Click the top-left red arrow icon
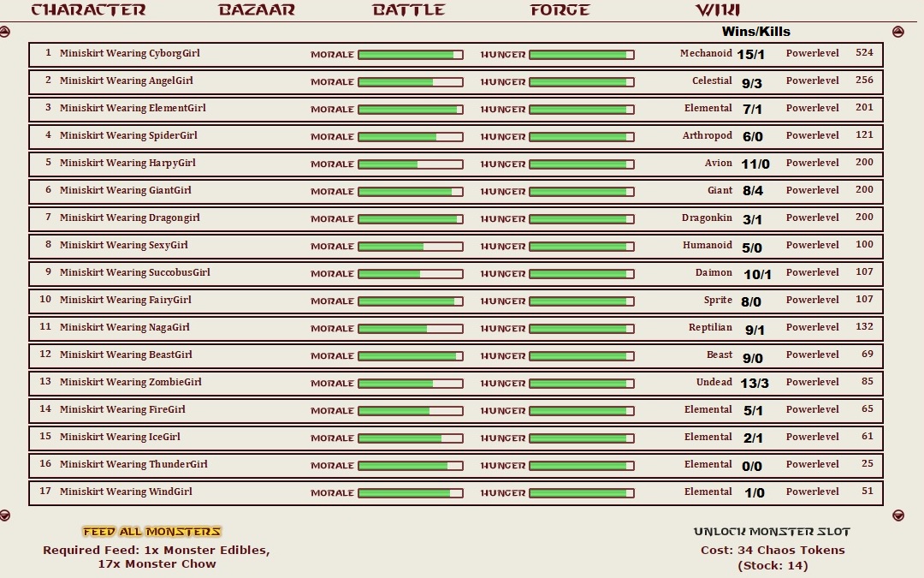 [x=4, y=32]
